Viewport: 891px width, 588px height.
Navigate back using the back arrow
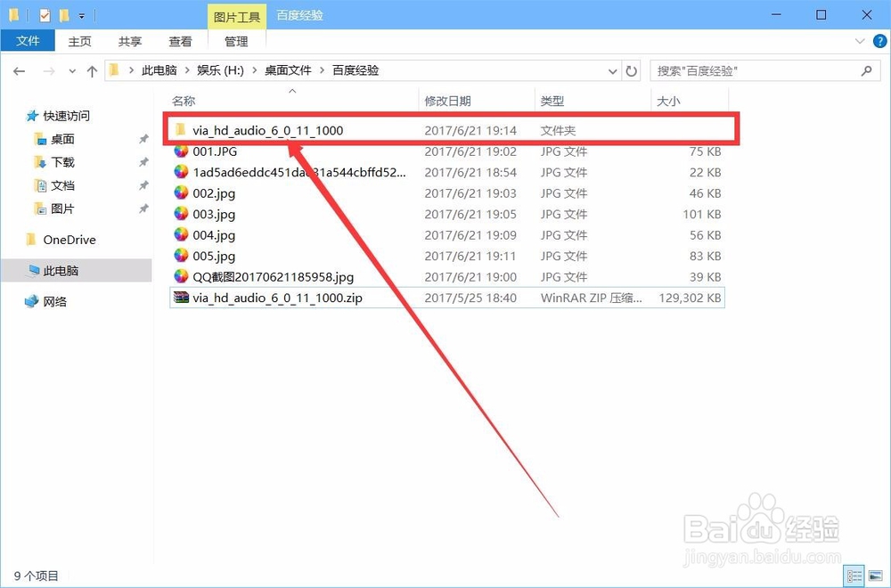click(20, 70)
